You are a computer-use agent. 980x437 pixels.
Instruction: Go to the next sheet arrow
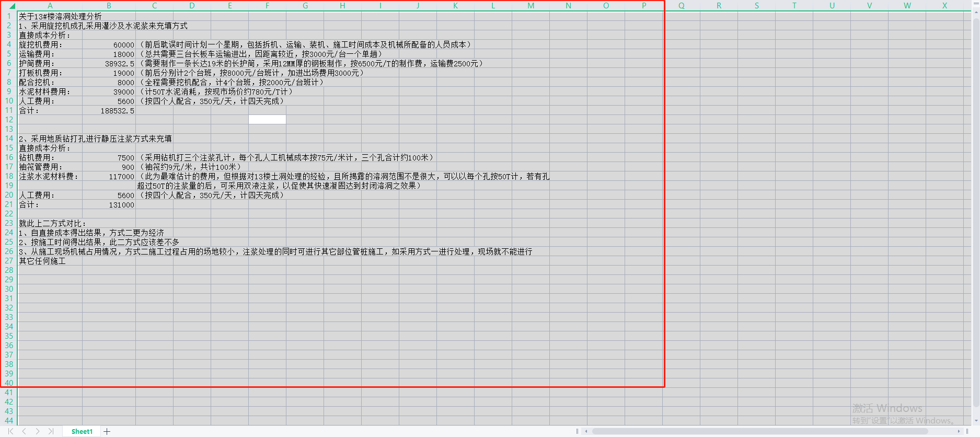pos(38,431)
